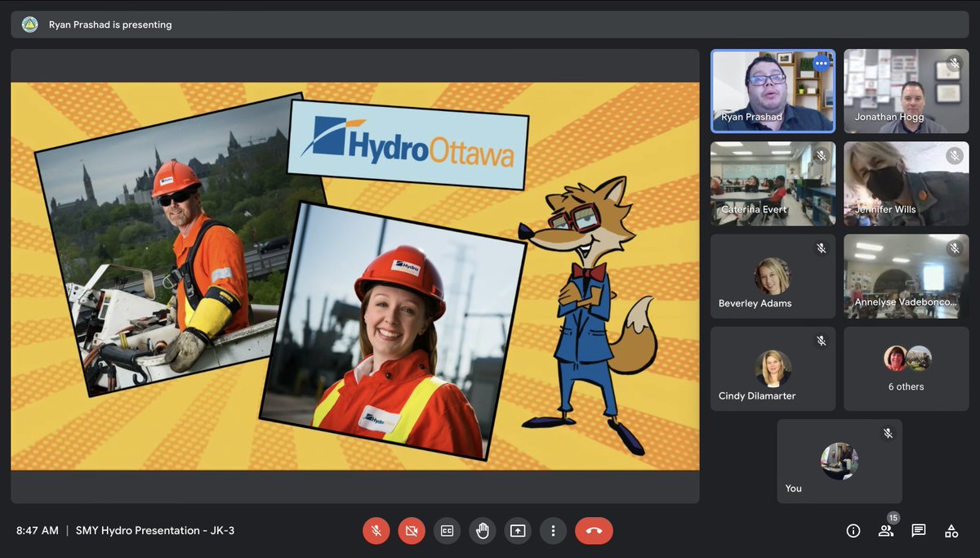Open the more options three-dot menu

(x=553, y=530)
